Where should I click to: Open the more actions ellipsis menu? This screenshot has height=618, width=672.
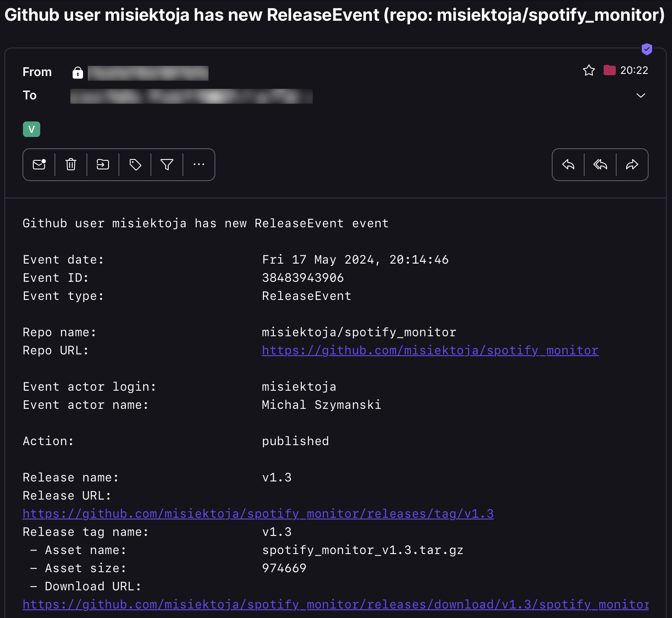click(x=199, y=165)
